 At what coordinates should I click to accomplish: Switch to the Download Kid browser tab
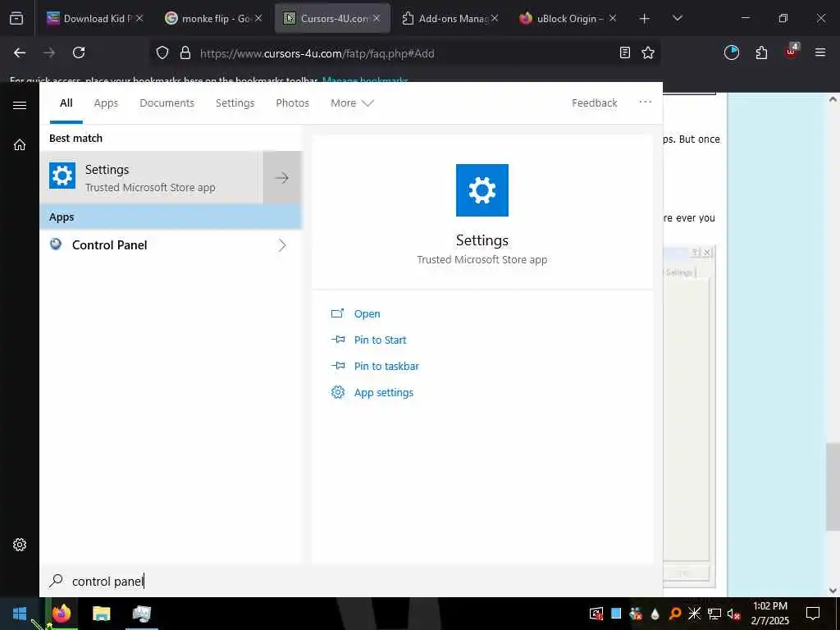tap(89, 18)
